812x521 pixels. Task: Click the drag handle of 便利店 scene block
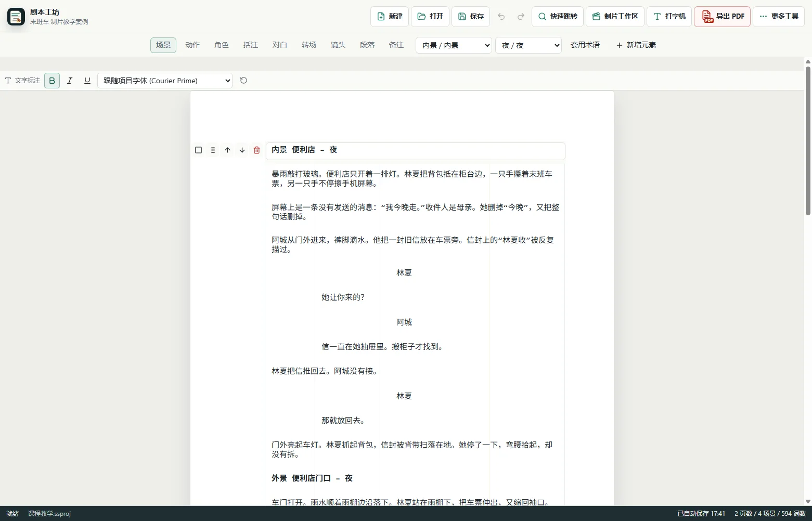[x=213, y=150]
